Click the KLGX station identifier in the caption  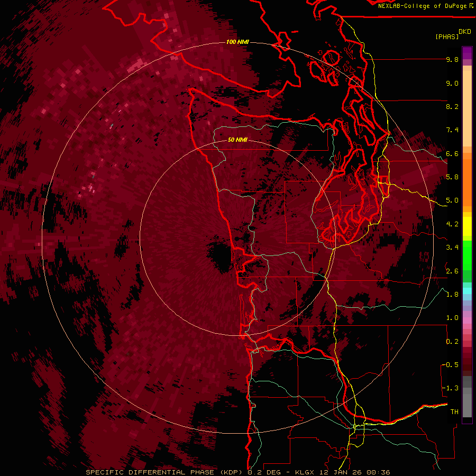[305, 472]
